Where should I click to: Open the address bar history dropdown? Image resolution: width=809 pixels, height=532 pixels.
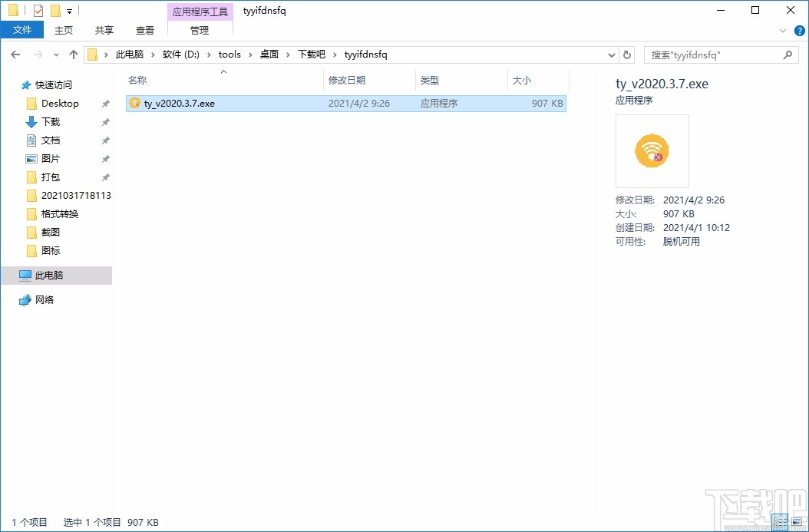tap(611, 55)
